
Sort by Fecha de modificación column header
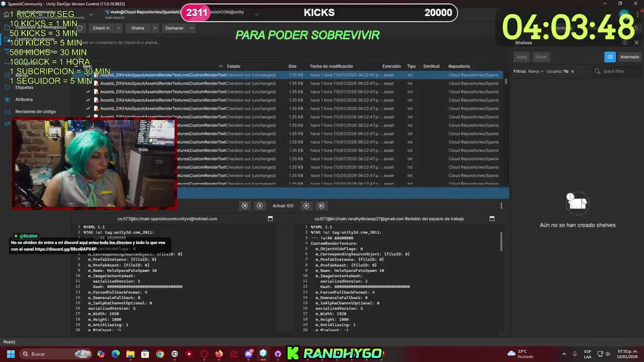click(332, 66)
